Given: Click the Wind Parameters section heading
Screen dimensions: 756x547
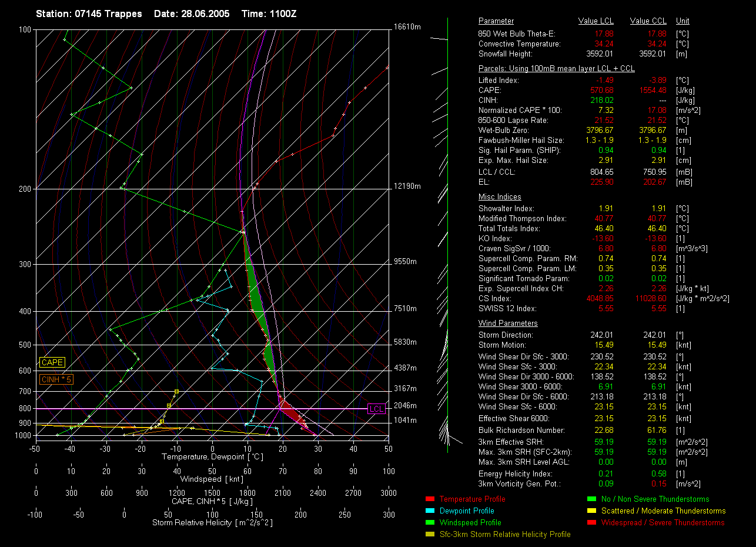Looking at the screenshot, I should pyautogui.click(x=508, y=323).
